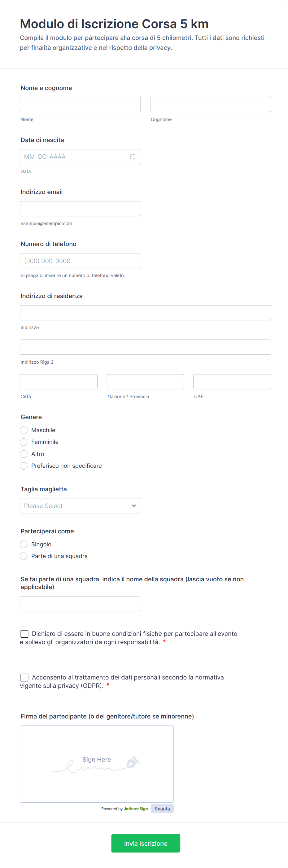The height and width of the screenshot is (868, 288).
Task: Submit with the Invia iscrizione button
Action: (x=146, y=843)
